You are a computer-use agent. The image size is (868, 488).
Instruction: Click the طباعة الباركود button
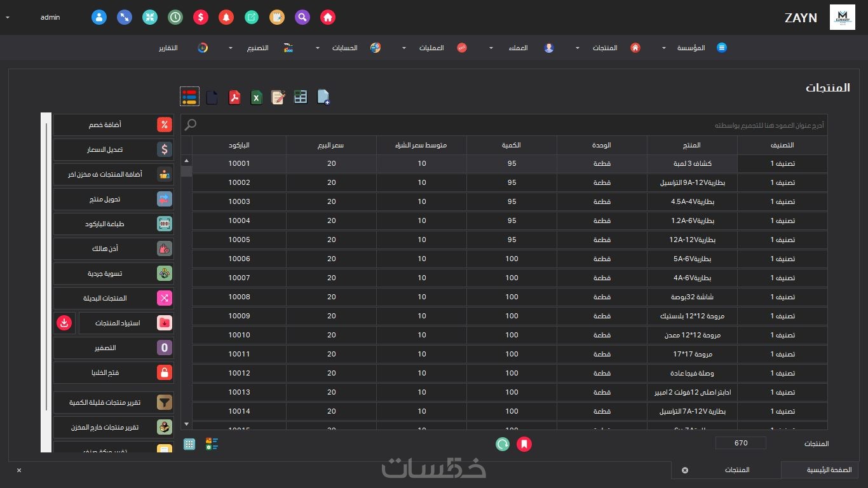click(x=113, y=224)
